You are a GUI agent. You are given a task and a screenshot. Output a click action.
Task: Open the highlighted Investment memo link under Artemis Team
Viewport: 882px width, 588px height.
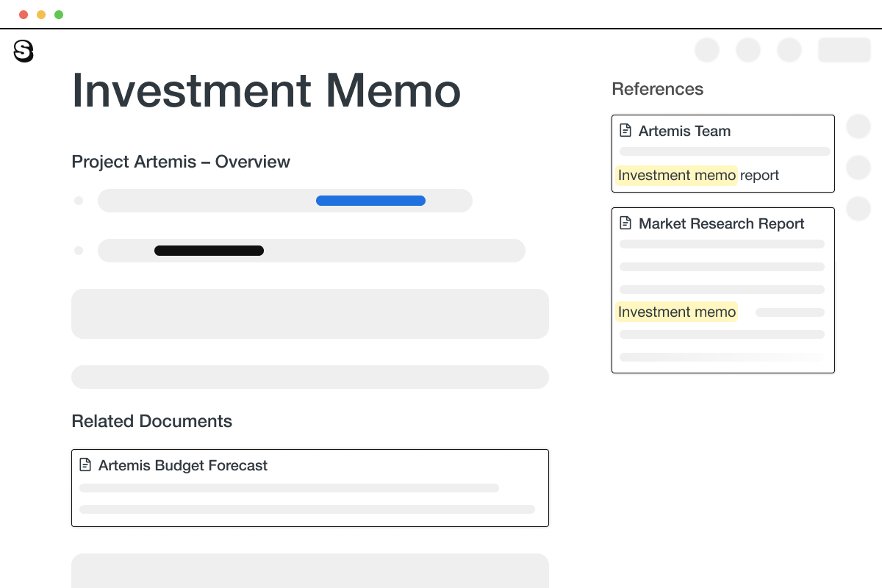tap(676, 175)
